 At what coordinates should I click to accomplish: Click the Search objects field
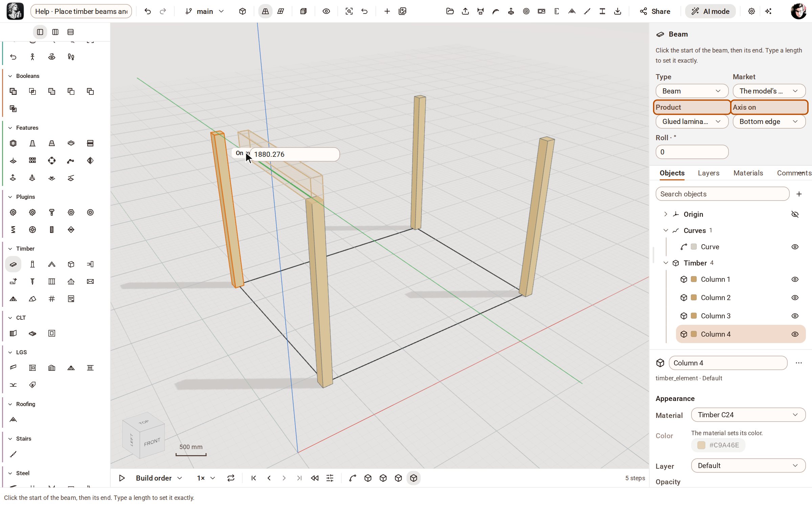click(722, 194)
